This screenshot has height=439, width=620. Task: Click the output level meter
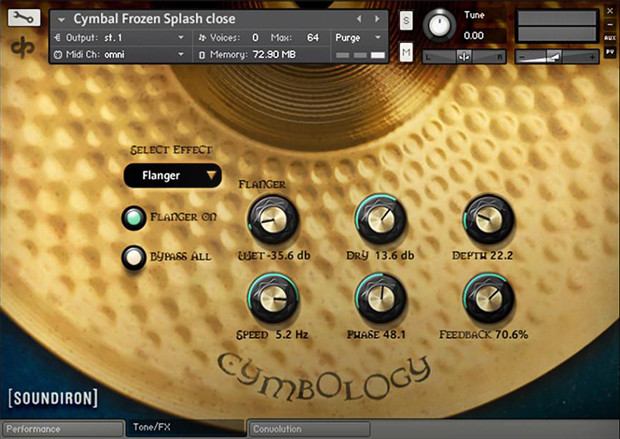point(557,26)
